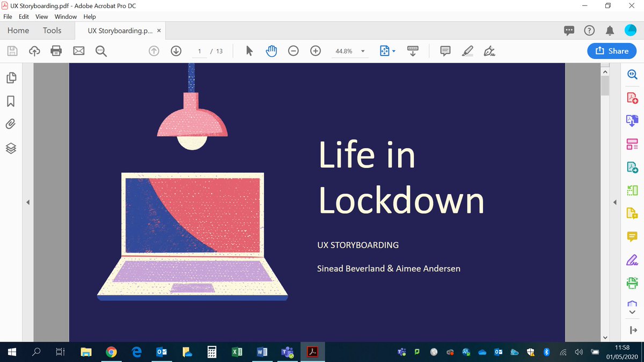Open Excel from taskbar
This screenshot has width=644, height=362.
(237, 352)
